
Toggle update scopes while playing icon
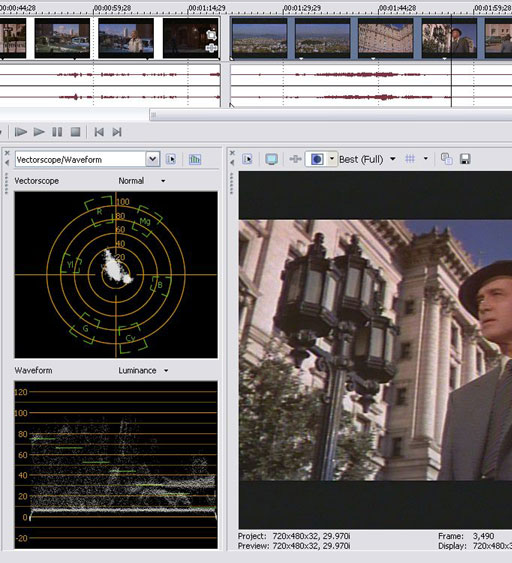click(x=195, y=159)
